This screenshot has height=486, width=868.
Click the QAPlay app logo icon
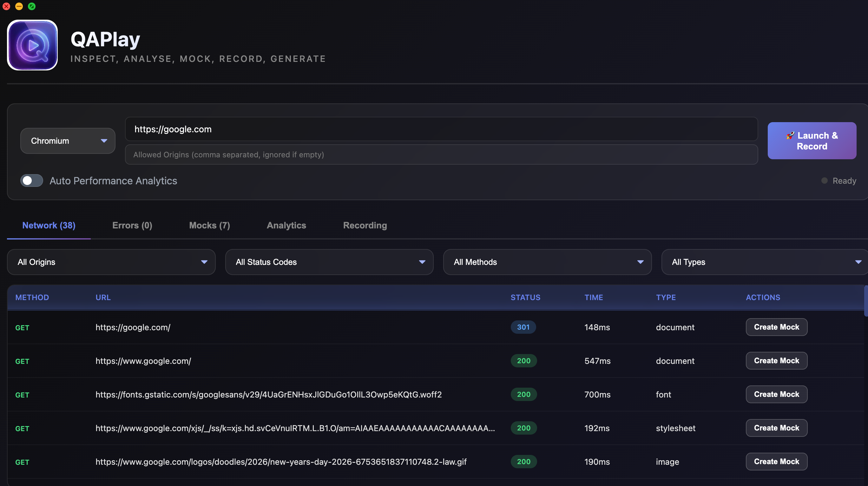tap(32, 45)
